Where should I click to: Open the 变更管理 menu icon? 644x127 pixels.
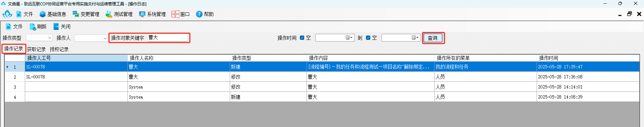pyautogui.click(x=76, y=14)
